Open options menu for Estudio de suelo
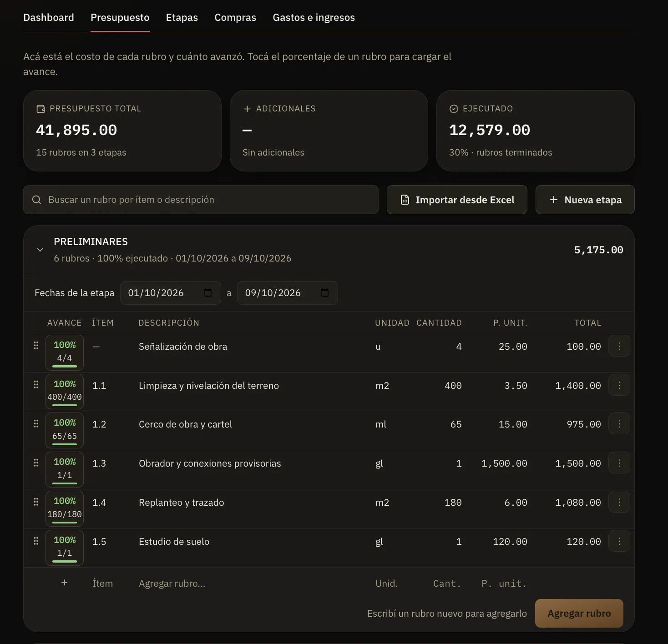 pos(619,541)
